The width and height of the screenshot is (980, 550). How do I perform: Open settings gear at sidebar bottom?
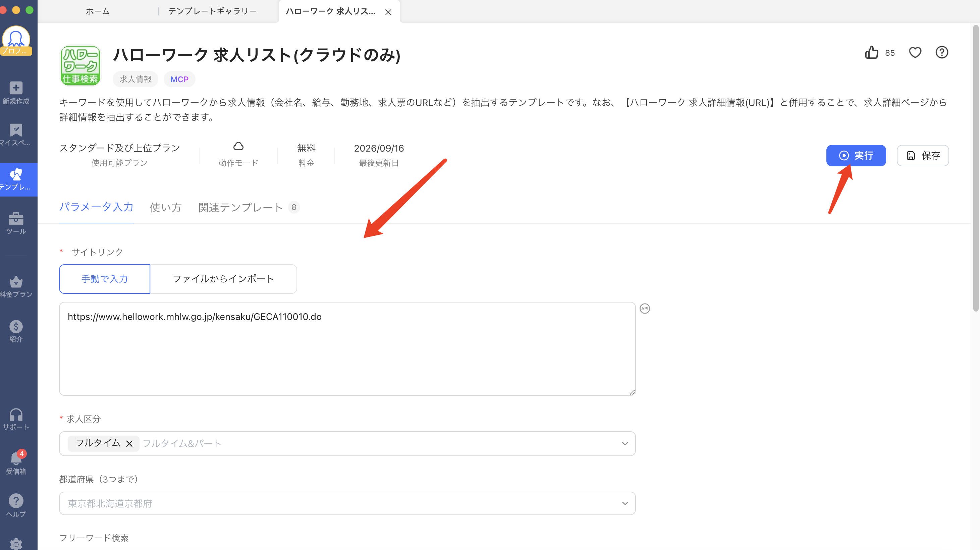[x=16, y=544]
